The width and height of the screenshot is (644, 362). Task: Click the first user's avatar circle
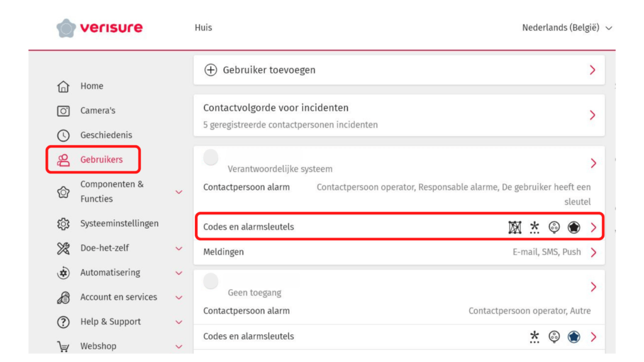pyautogui.click(x=211, y=158)
